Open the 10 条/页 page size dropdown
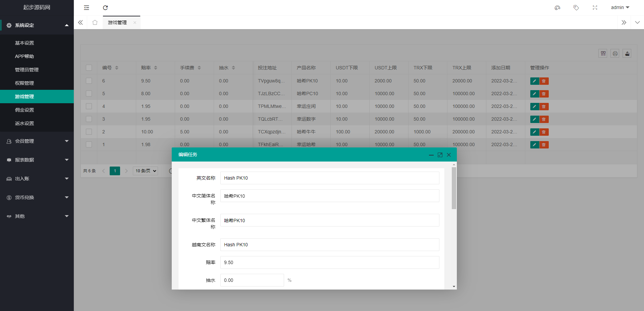This screenshot has width=644, height=311. pos(146,171)
